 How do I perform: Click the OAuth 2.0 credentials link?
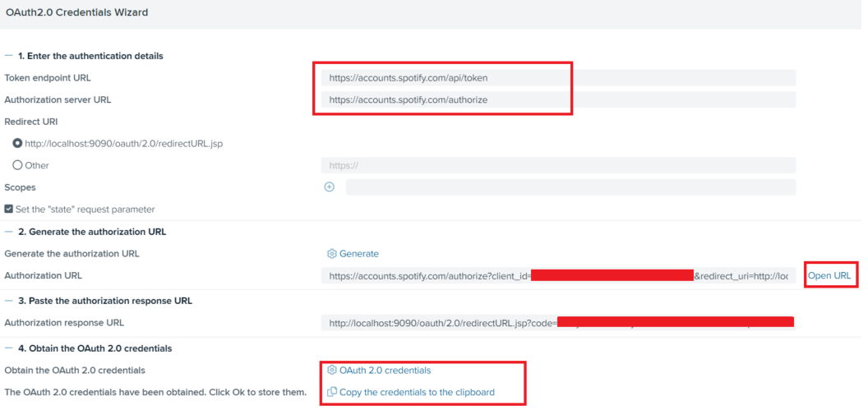pos(385,370)
